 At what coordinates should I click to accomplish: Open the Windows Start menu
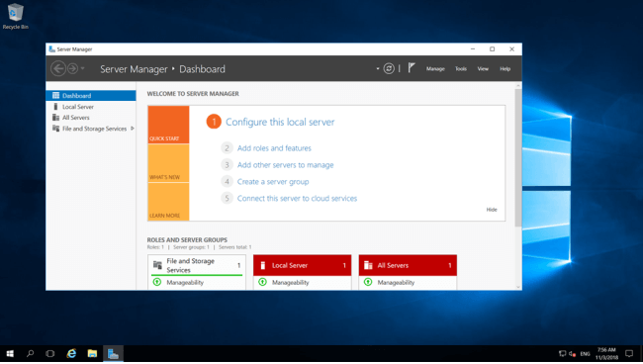click(10, 353)
